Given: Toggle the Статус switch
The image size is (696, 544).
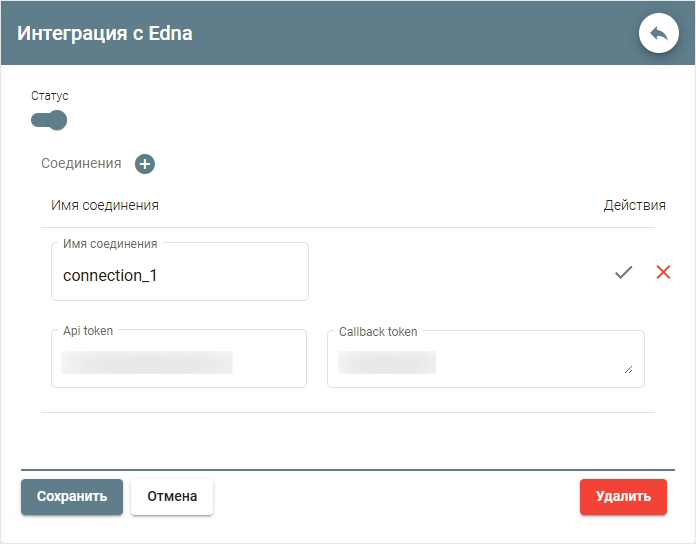Looking at the screenshot, I should [49, 121].
